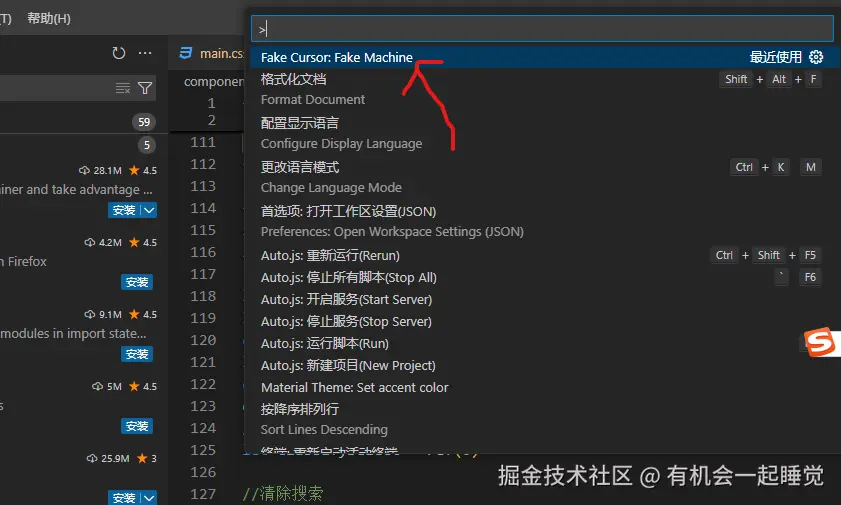The image size is (841, 505).
Task: Choose Material Theme: Set accent color
Action: [x=542, y=387]
